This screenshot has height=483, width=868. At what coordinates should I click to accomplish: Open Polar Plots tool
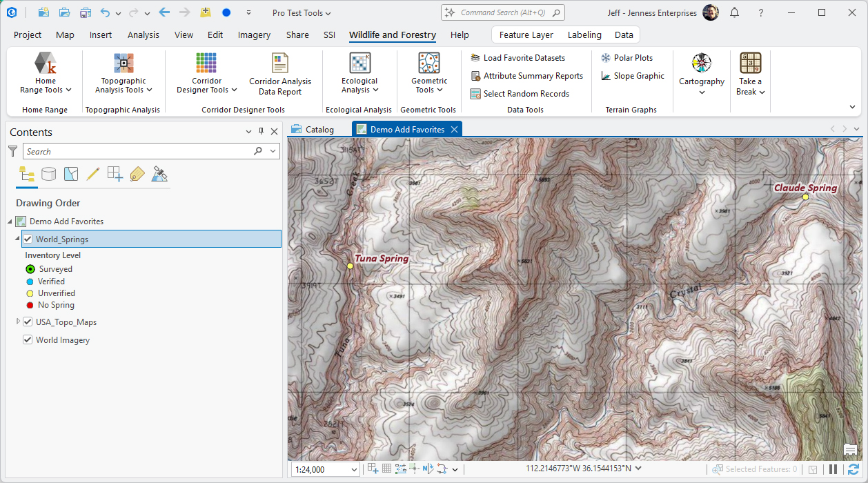627,58
